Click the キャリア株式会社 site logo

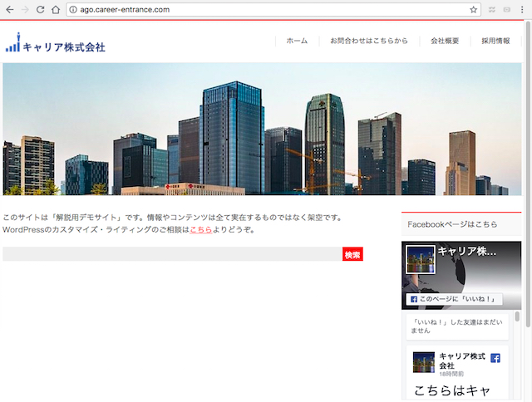click(x=56, y=42)
